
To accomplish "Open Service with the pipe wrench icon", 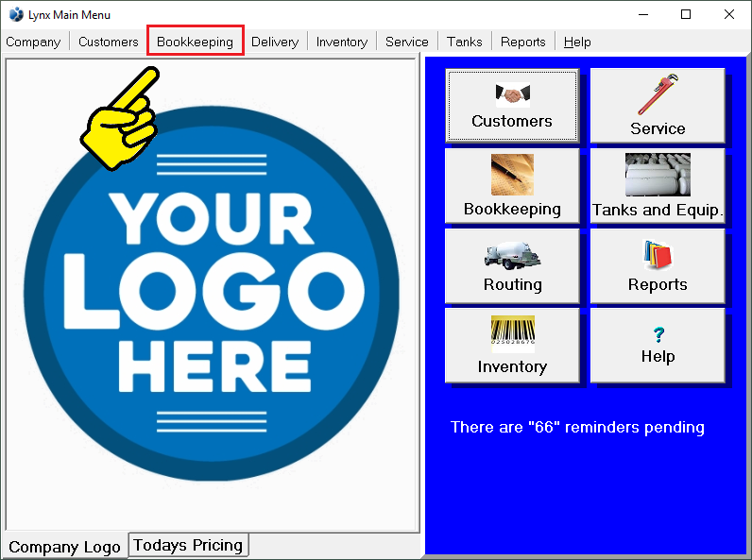I will click(658, 106).
